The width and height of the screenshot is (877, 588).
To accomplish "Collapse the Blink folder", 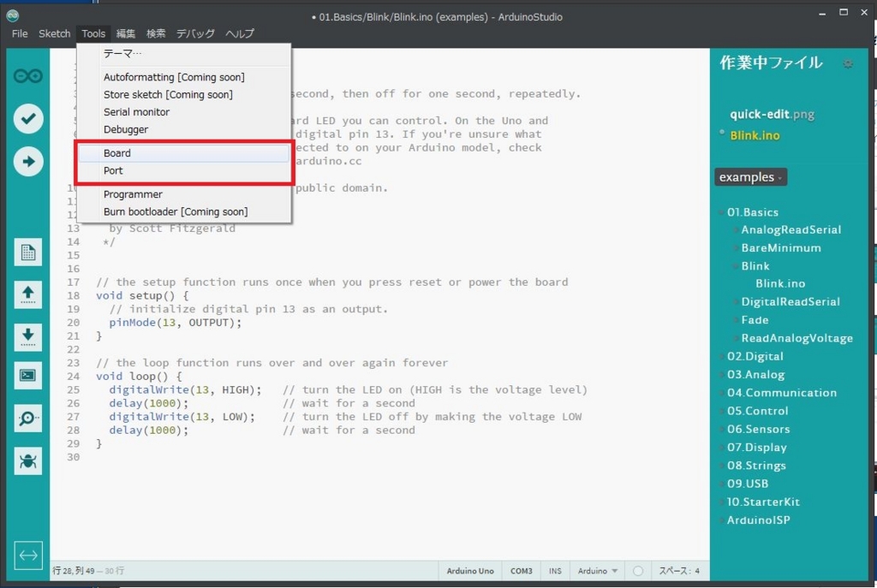I will pos(755,266).
